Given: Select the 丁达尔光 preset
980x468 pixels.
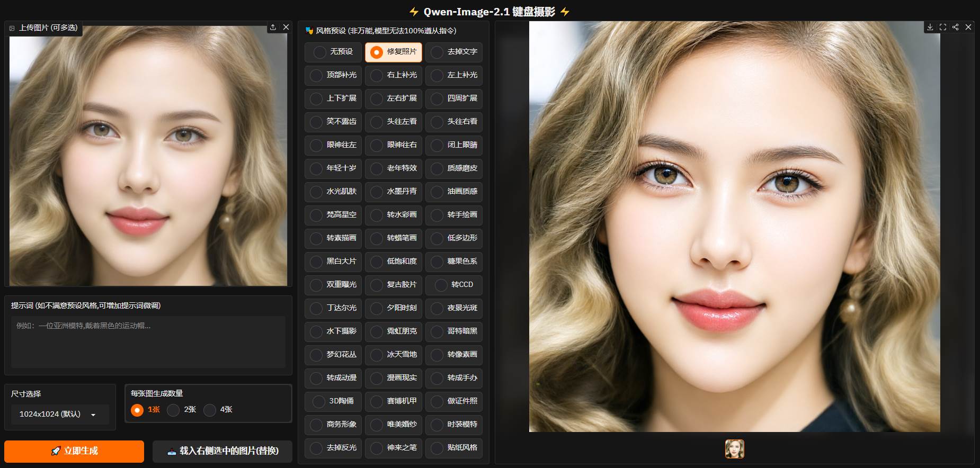Looking at the screenshot, I should click(333, 308).
